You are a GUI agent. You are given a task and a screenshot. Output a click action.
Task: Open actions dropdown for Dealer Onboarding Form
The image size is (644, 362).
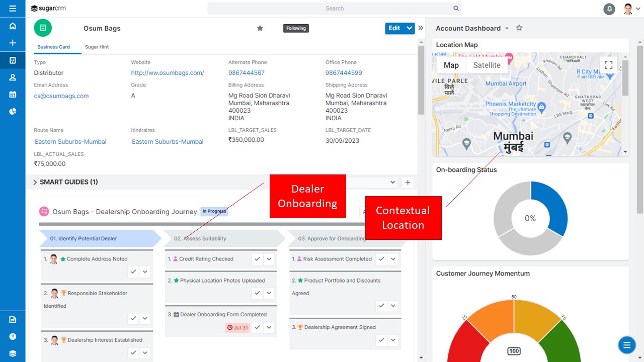click(x=269, y=327)
